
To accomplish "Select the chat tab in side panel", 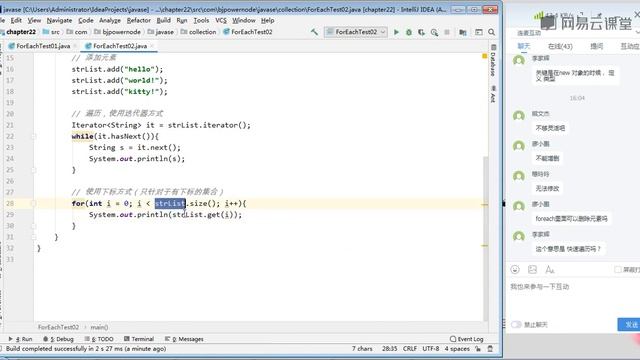I will (524, 46).
